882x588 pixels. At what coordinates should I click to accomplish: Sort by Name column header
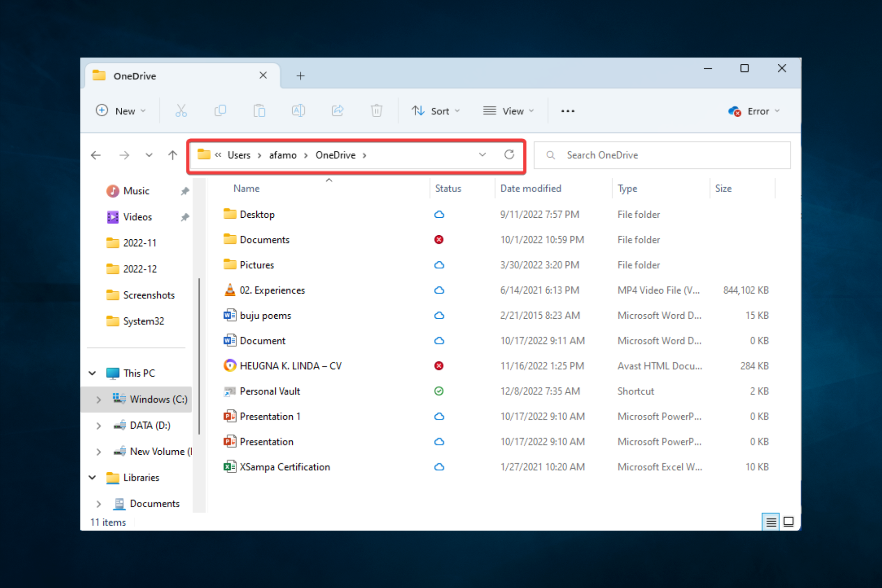pyautogui.click(x=246, y=188)
